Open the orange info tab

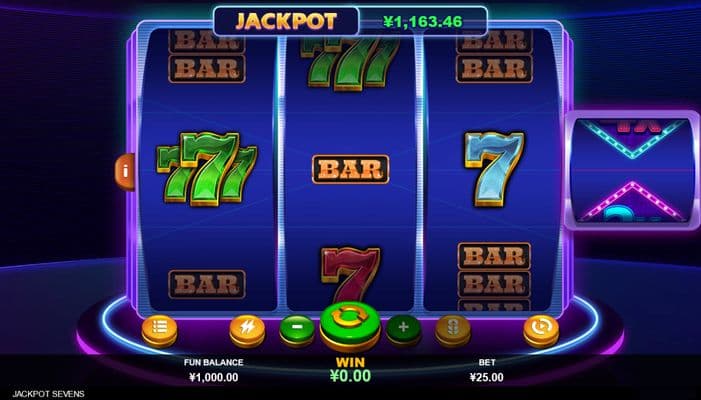tap(125, 172)
